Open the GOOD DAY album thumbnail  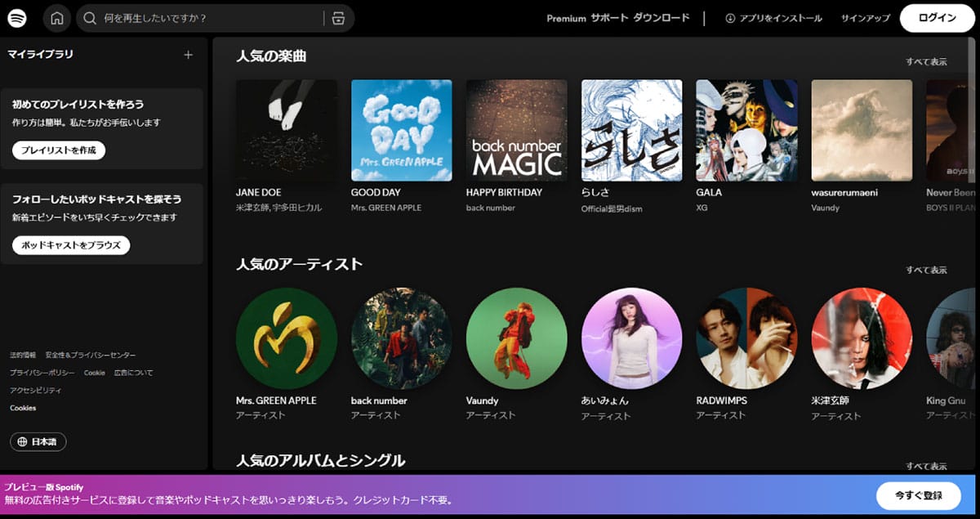point(401,130)
